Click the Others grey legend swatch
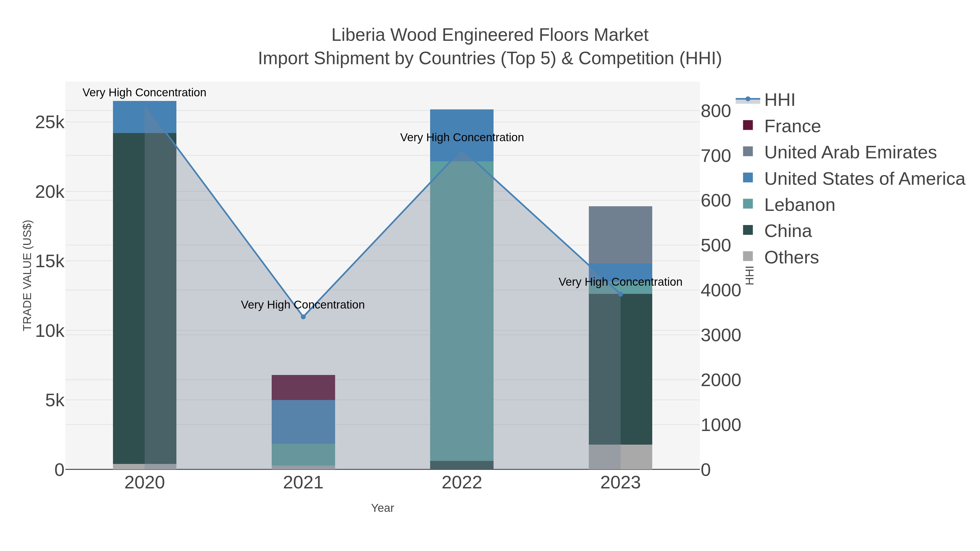 [x=748, y=256]
